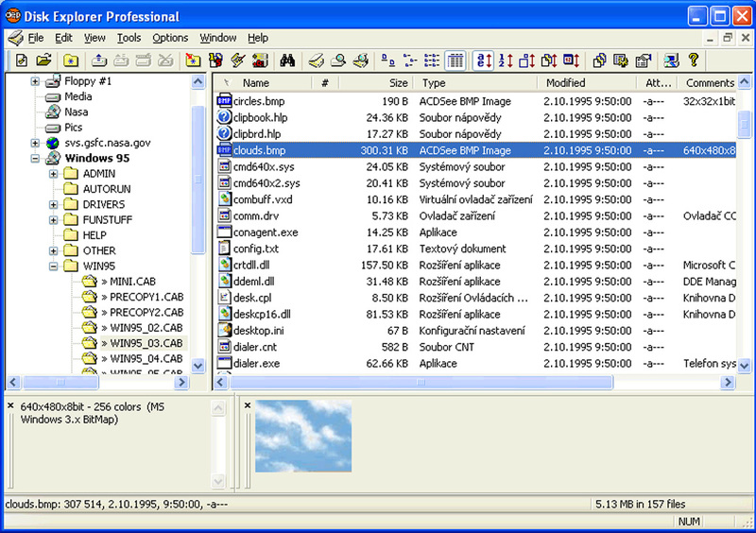Open the options gear toolbar icon
The height and width of the screenshot is (533, 756).
coord(621,60)
